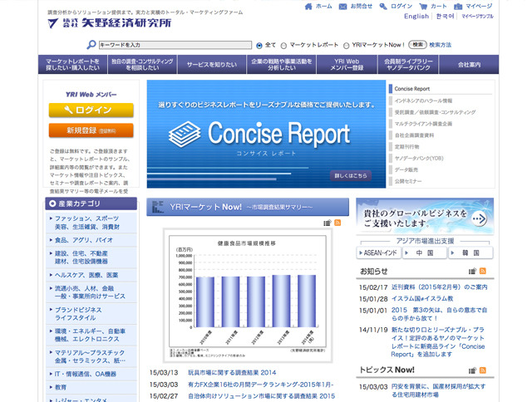532x402 pixels.
Task: Click the 検索 search button
Action: 417,44
